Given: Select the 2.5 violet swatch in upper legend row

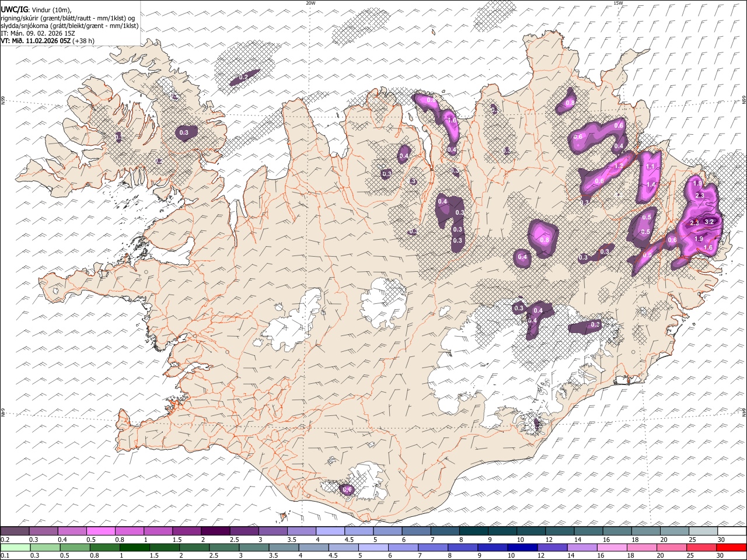Looking at the screenshot, I should 244,531.
